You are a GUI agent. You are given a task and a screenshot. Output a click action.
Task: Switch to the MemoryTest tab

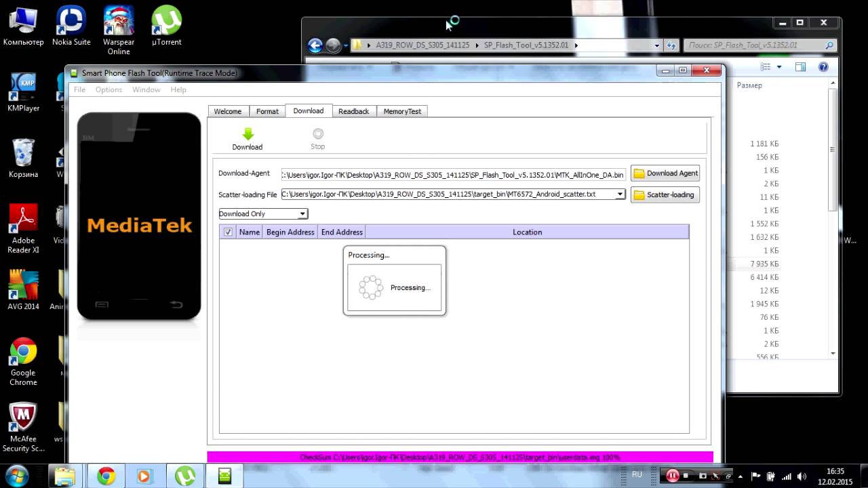402,111
